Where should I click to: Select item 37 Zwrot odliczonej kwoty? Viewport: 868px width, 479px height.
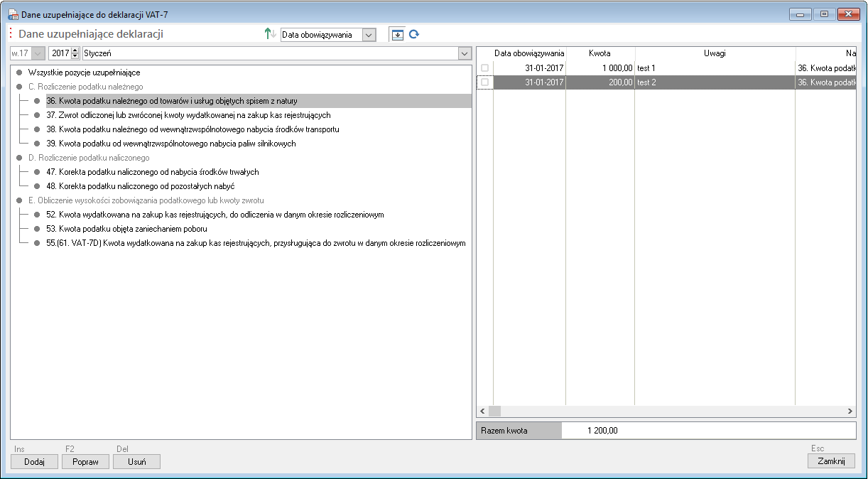click(188, 115)
